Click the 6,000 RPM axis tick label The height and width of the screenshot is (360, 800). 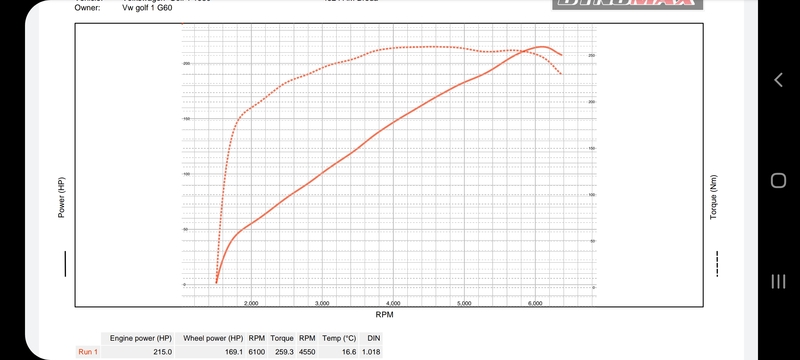pyautogui.click(x=535, y=303)
